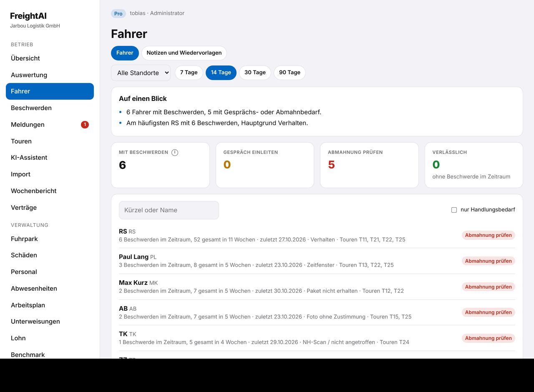Set the time range to 7 Tage

click(189, 73)
